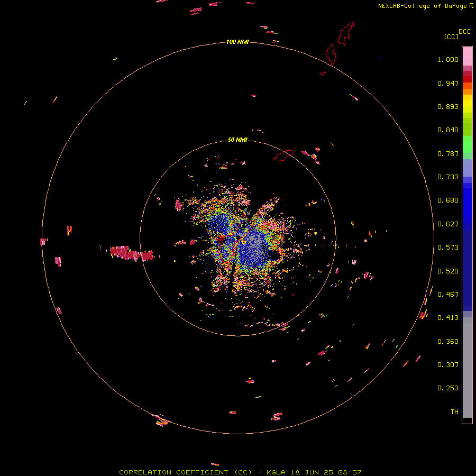This screenshot has height=476, width=476.
Task: Click the 0.307 scale value
Action: [448, 365]
